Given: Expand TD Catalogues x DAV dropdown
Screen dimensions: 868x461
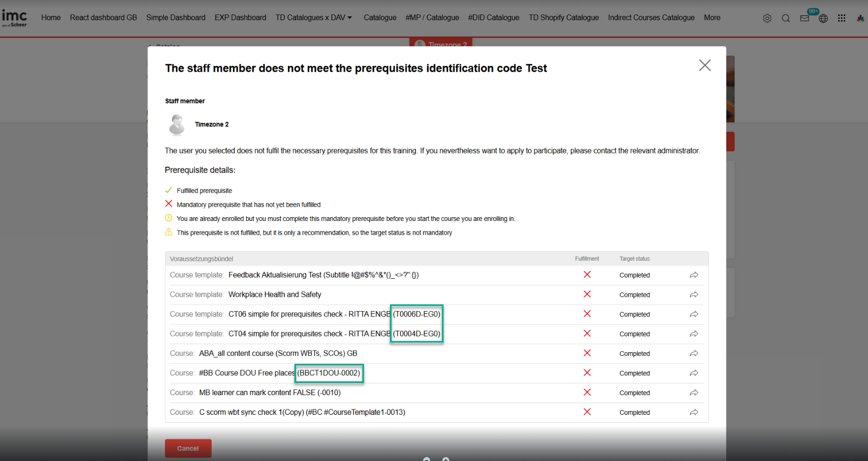Looking at the screenshot, I should pyautogui.click(x=314, y=18).
